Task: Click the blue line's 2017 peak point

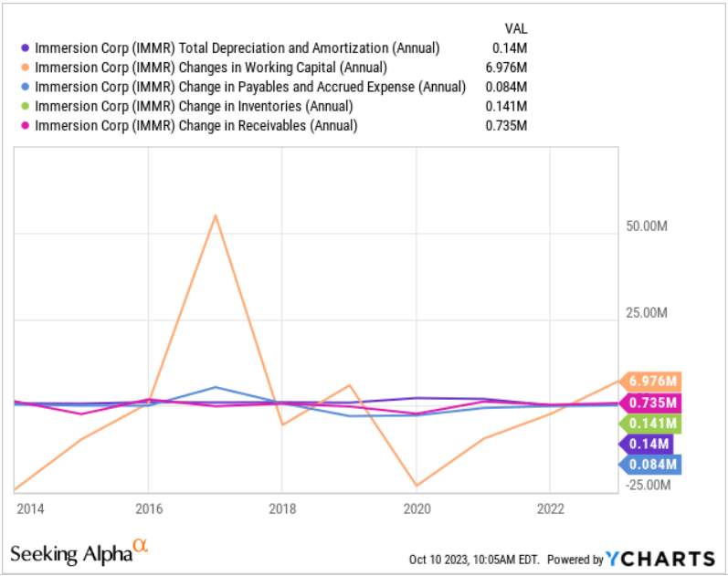Action: pyautogui.click(x=216, y=387)
